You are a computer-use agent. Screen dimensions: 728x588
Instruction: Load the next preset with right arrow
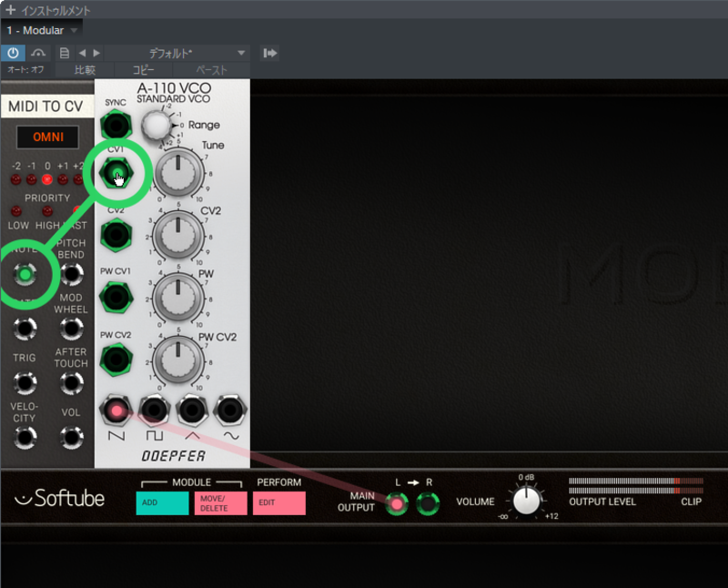(x=96, y=53)
